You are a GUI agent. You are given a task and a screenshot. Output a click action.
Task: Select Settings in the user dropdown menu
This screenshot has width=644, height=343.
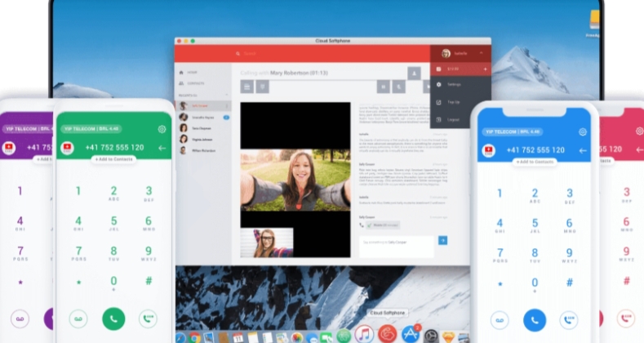(454, 84)
